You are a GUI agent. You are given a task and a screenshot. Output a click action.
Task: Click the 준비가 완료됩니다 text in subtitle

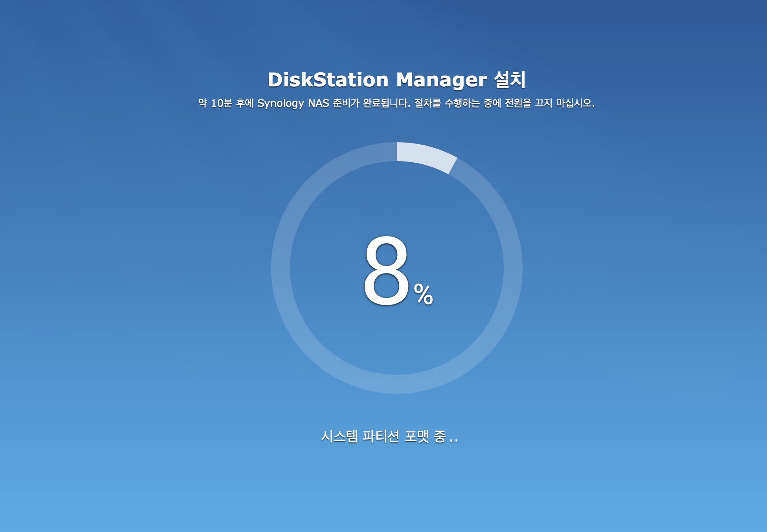[x=371, y=103]
